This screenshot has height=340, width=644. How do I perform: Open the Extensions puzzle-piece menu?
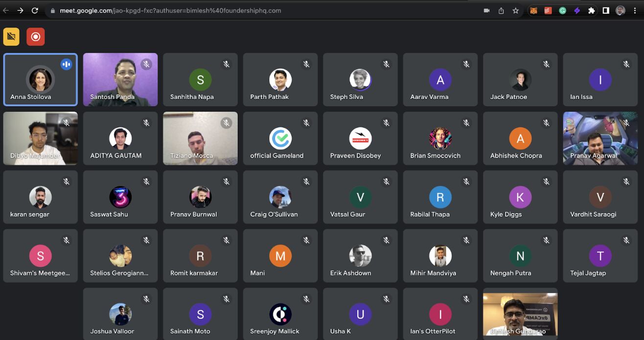(591, 10)
